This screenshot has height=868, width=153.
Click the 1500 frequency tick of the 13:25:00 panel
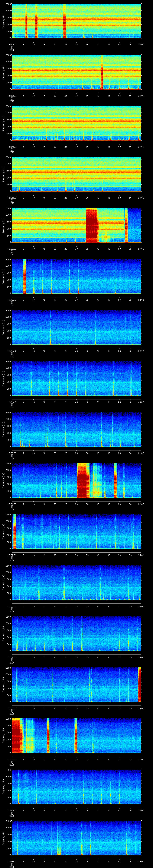[8, 171]
